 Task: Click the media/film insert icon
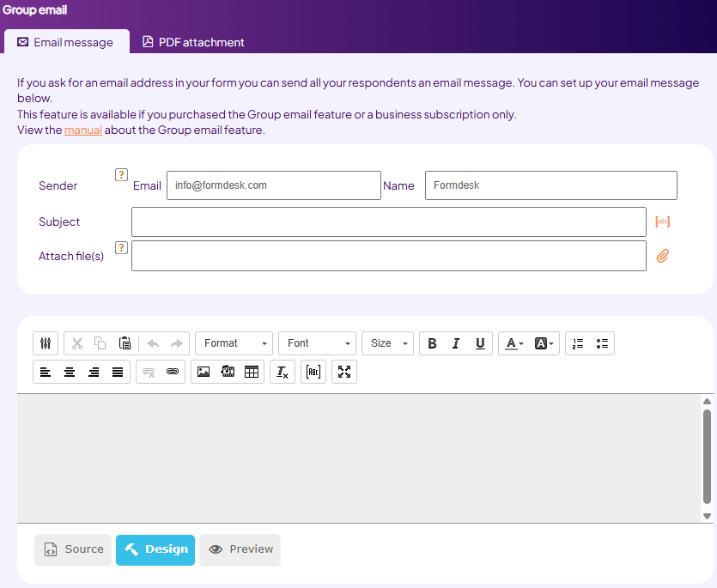(x=228, y=373)
